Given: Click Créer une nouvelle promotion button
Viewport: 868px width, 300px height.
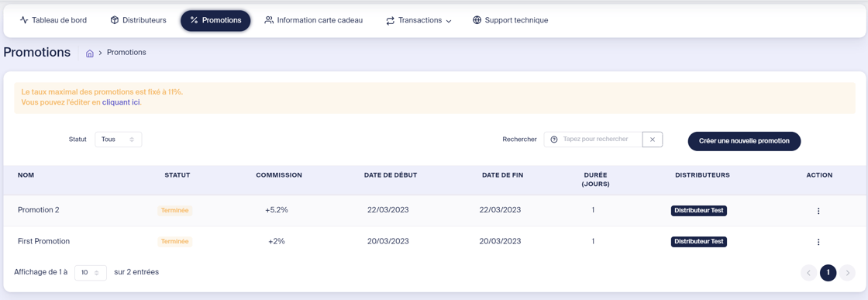Looking at the screenshot, I should [744, 141].
